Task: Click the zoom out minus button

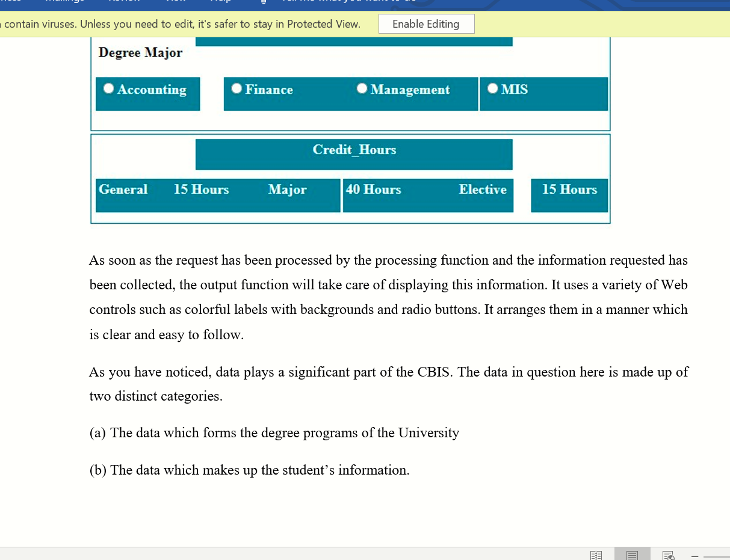Action: [695, 556]
